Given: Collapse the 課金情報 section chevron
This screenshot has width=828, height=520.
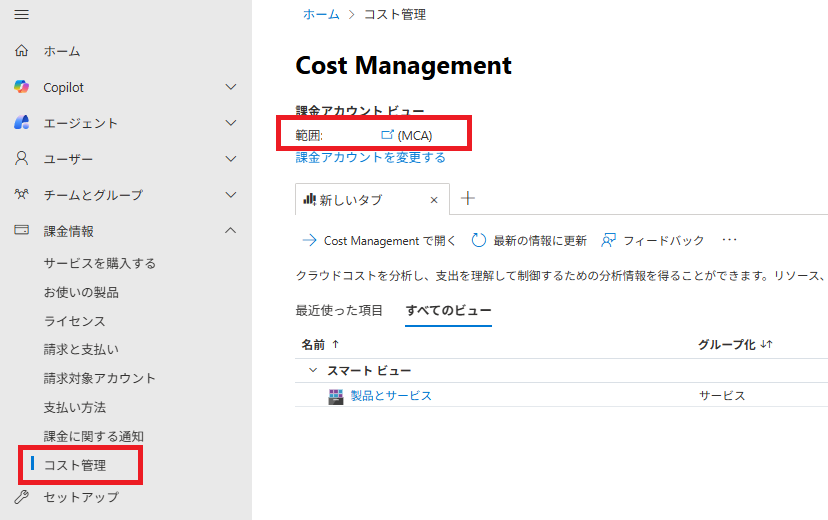Looking at the screenshot, I should 231,231.
